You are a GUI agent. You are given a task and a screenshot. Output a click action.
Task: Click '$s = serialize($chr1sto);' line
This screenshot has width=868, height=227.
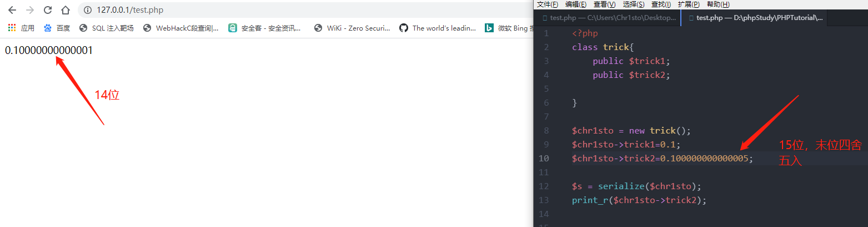point(636,186)
